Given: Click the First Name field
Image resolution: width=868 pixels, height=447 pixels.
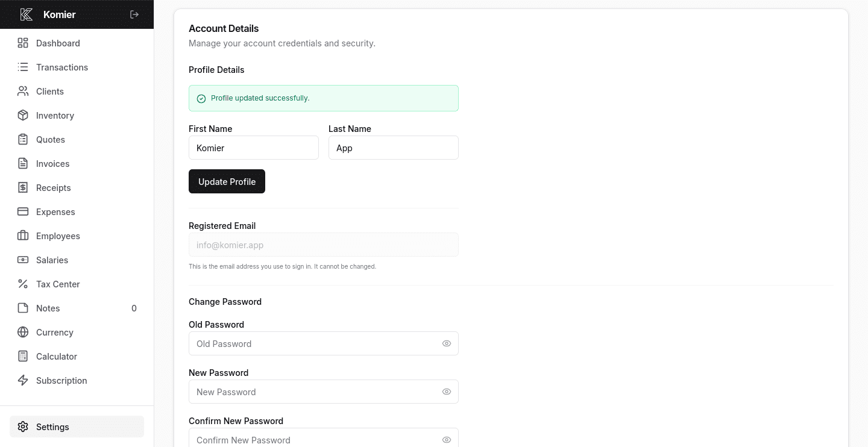Looking at the screenshot, I should 253,148.
